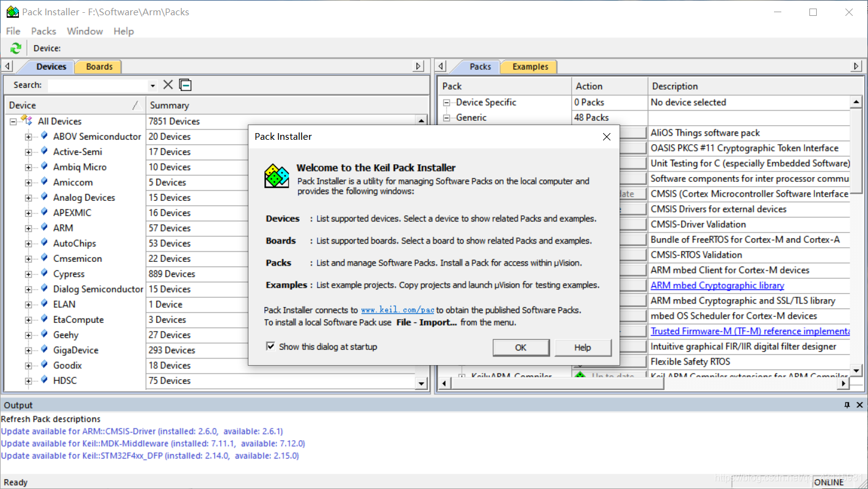Expand the GigaDevice devices node

pyautogui.click(x=28, y=350)
